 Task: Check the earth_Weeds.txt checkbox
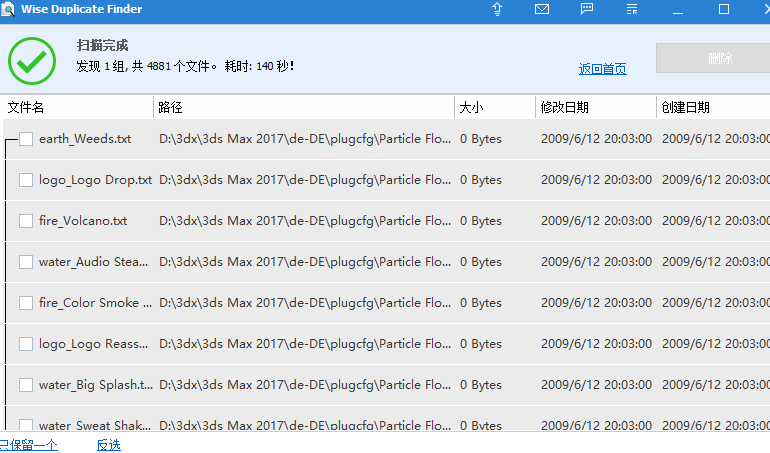[x=26, y=139]
